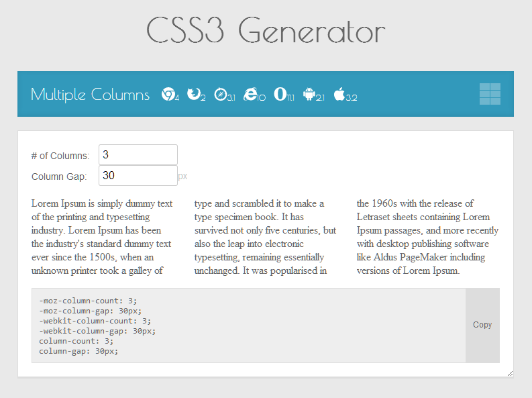Viewport: 532px width, 398px height.
Task: Click the Multiple Columns heading
Action: 90,95
